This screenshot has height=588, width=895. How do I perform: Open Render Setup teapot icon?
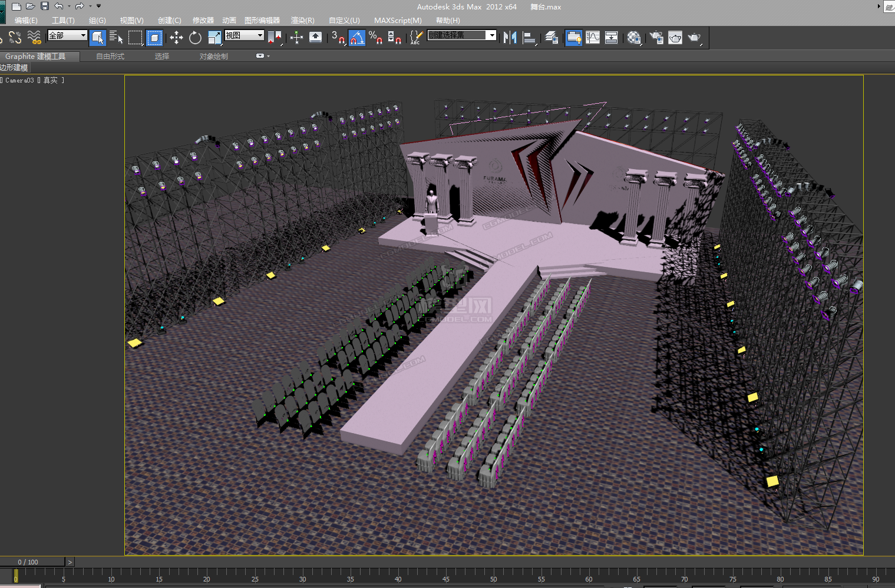656,38
